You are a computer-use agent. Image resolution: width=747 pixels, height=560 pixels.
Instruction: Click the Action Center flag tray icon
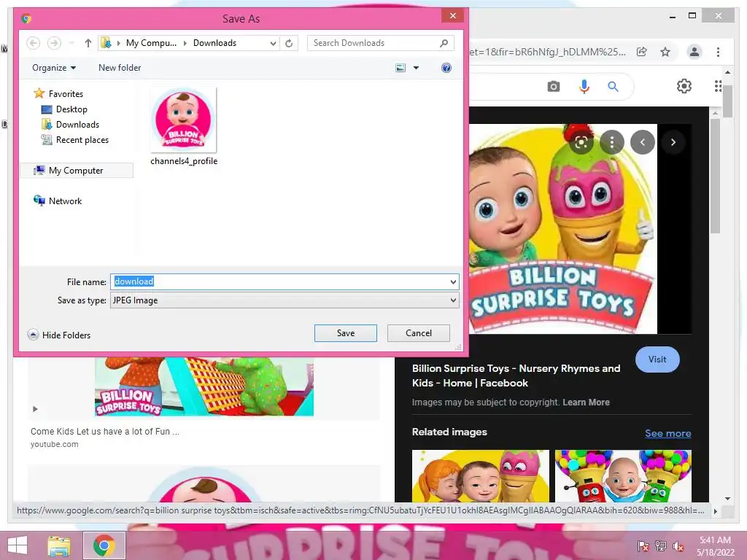tap(643, 546)
